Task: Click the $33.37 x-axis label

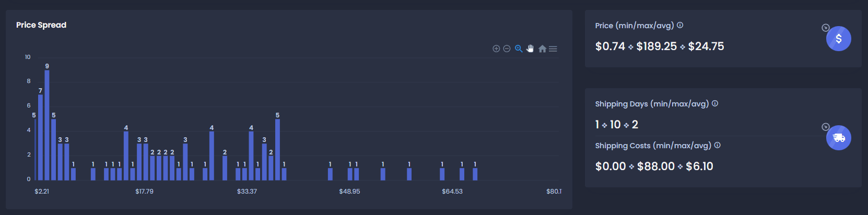Action: (x=247, y=192)
